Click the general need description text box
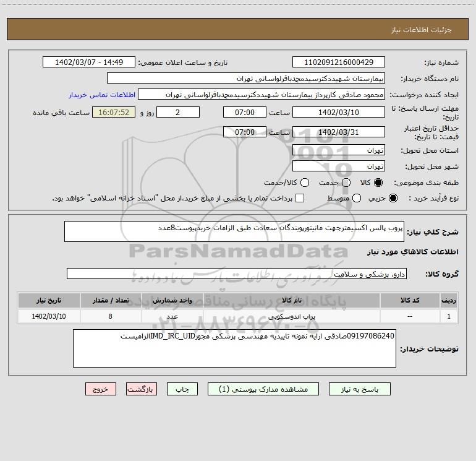The width and height of the screenshot is (476, 461). tap(234, 231)
